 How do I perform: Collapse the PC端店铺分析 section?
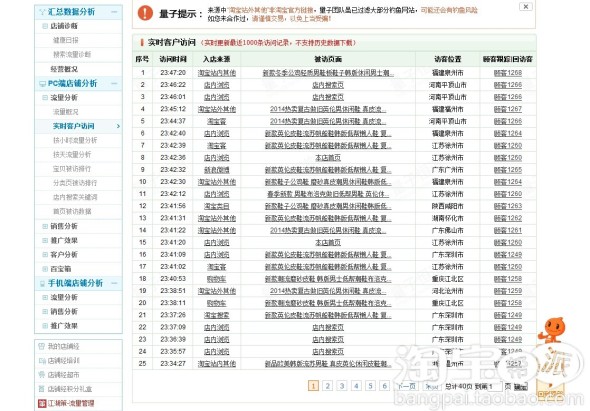(x=114, y=84)
